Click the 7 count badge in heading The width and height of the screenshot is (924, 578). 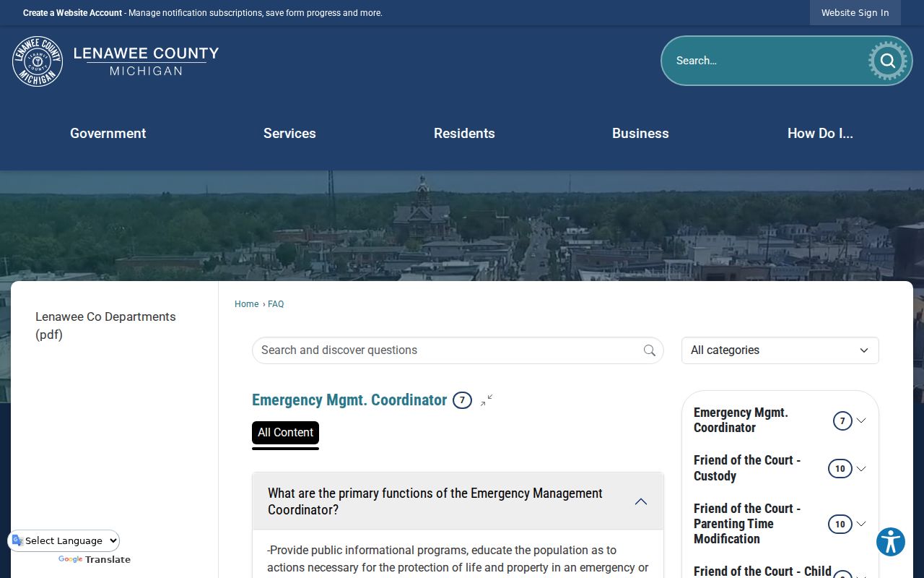point(462,400)
